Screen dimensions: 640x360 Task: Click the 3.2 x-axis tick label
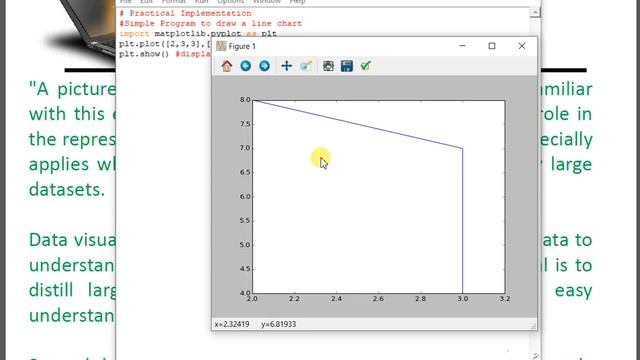(504, 299)
